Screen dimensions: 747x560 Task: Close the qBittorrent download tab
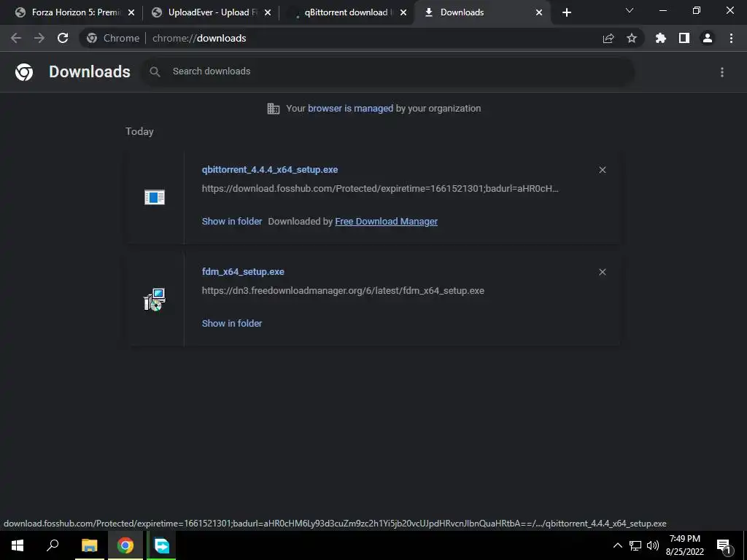[x=403, y=12]
